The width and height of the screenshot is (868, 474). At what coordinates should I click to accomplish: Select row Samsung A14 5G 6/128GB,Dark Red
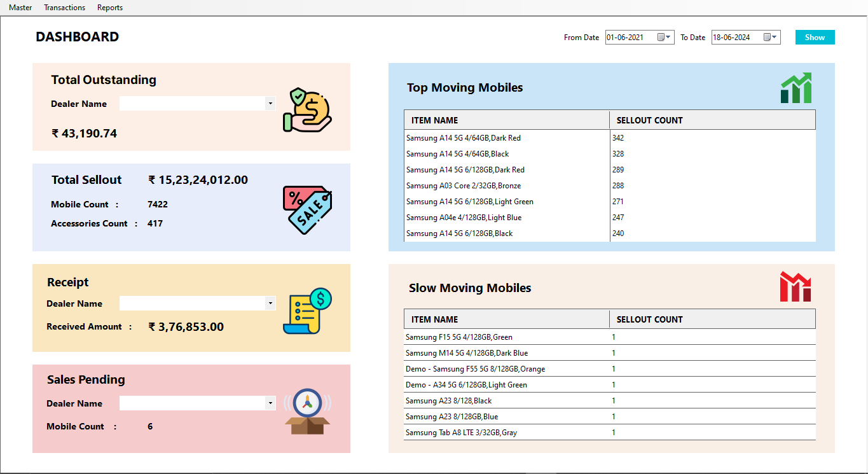pos(610,170)
